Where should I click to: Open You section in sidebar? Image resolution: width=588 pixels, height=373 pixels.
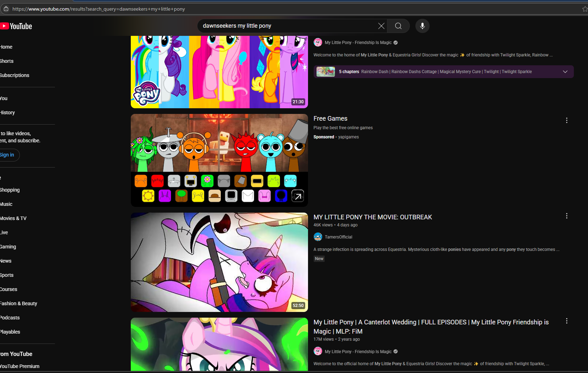pyautogui.click(x=4, y=98)
